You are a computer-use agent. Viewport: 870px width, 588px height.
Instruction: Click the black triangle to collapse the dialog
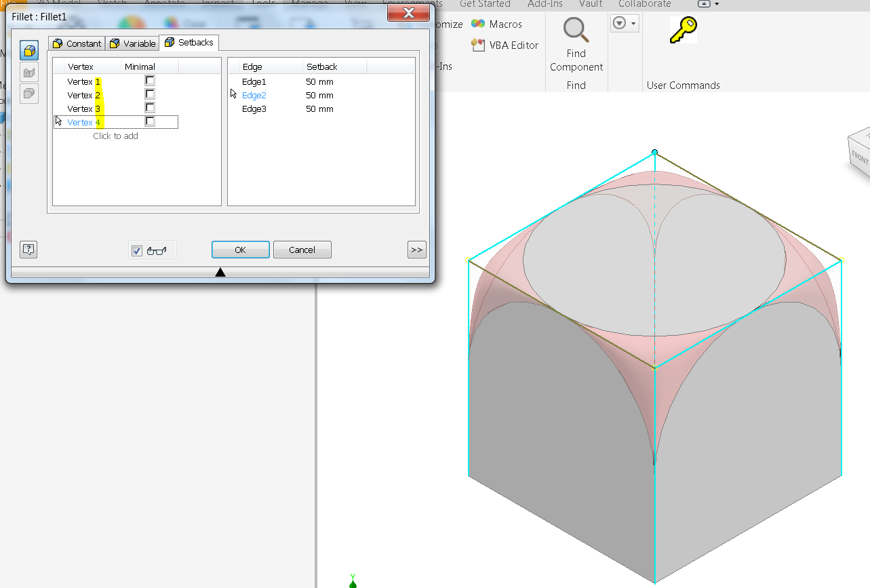(220, 271)
